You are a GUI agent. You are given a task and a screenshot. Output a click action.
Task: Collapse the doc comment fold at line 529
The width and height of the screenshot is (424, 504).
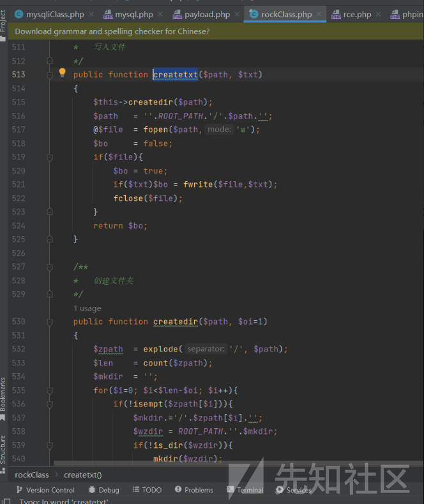pyautogui.click(x=50, y=294)
